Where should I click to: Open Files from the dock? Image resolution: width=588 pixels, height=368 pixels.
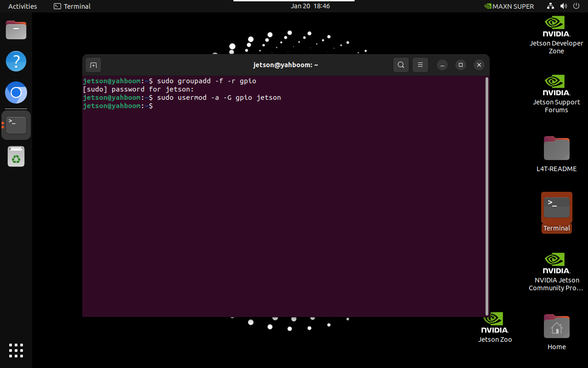16,30
